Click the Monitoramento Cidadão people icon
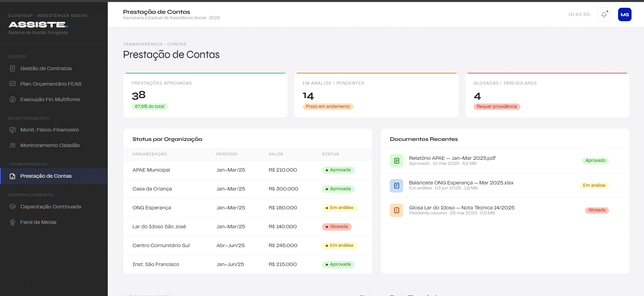The image size is (644, 296). [12, 145]
